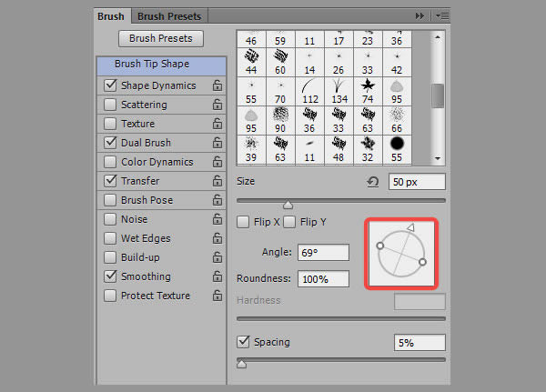546x392 pixels.
Task: Check the Flip X option
Action: (x=243, y=222)
